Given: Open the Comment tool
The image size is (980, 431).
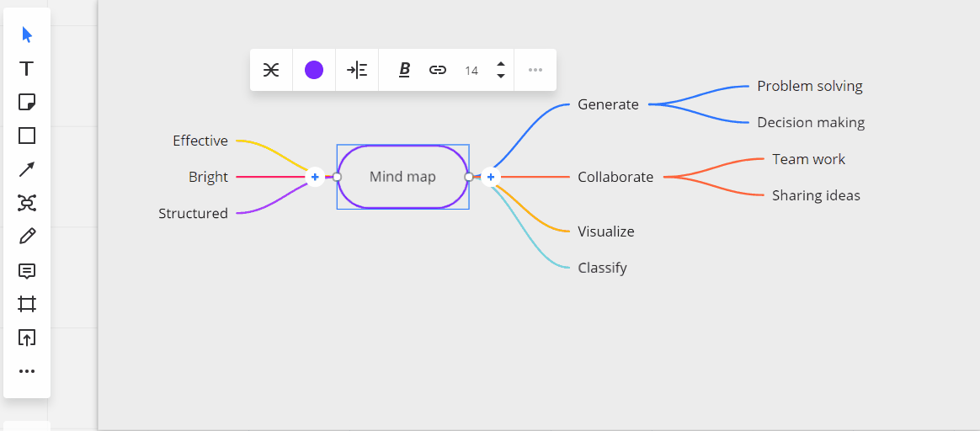Looking at the screenshot, I should tap(27, 270).
